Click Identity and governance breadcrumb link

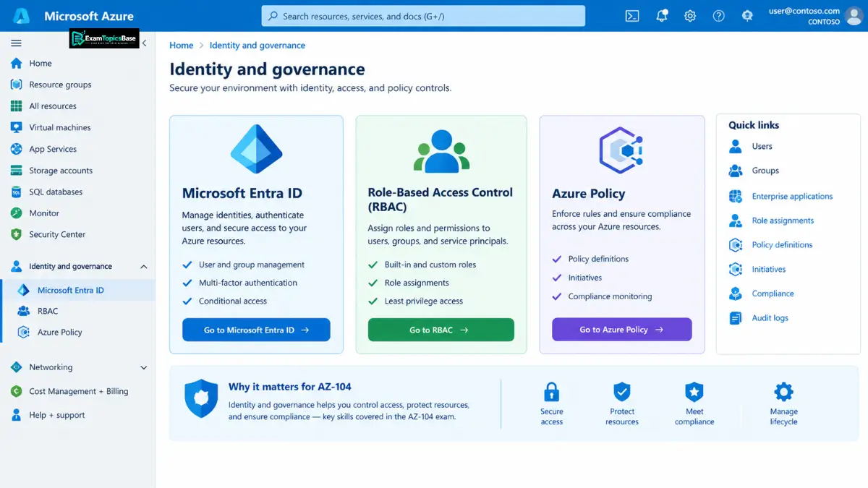click(258, 46)
